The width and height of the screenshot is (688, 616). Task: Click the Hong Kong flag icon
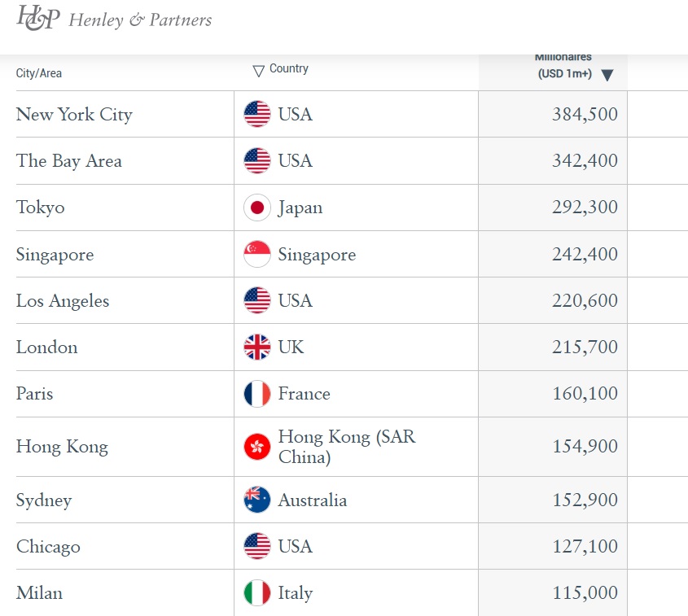pyautogui.click(x=257, y=447)
